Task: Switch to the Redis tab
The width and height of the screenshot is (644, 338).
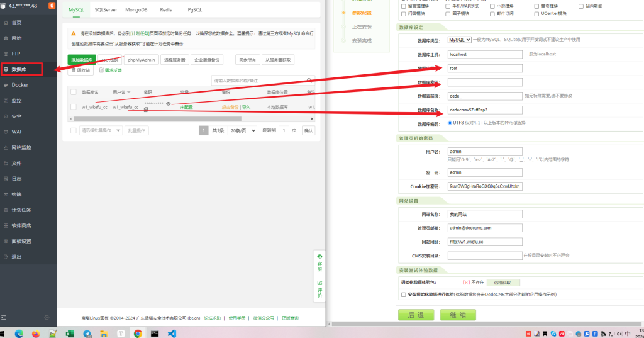Action: [x=166, y=11]
